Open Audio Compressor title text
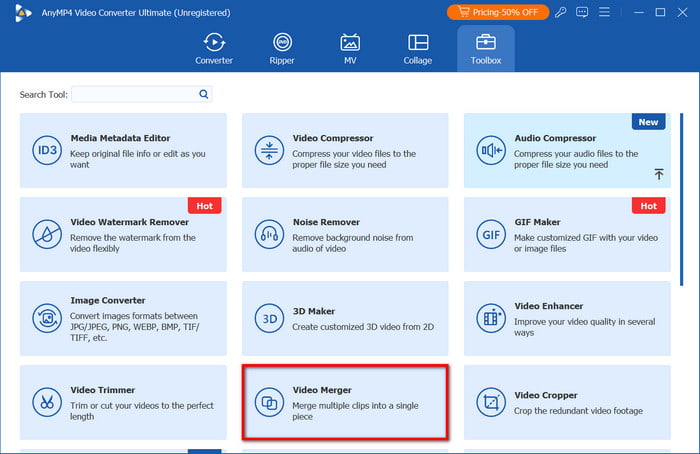The height and width of the screenshot is (454, 700). (555, 138)
